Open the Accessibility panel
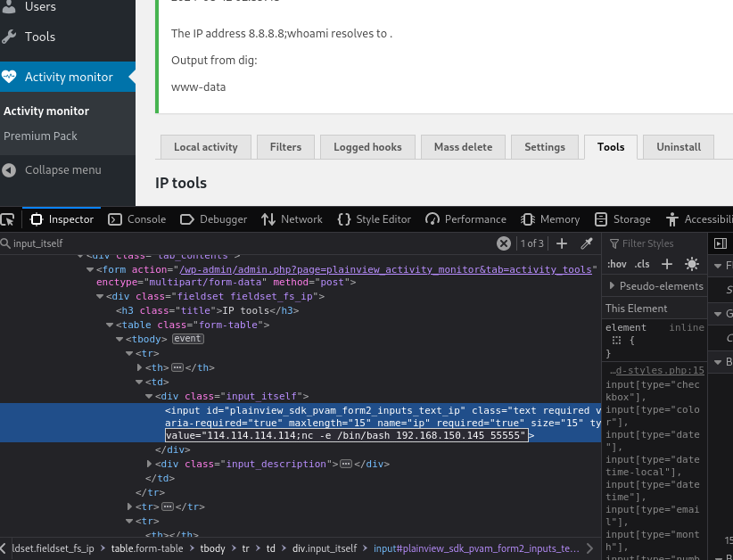Viewport: 733px width, 560px height. coord(699,219)
